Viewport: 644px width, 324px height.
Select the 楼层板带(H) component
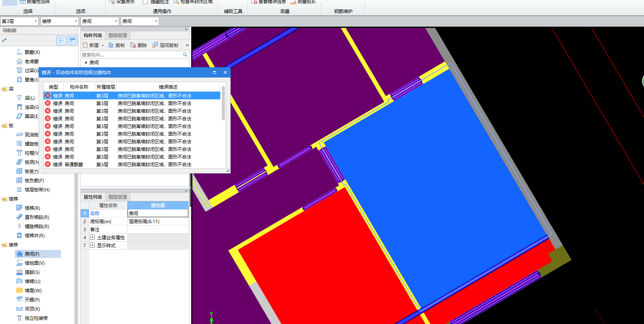(33, 190)
